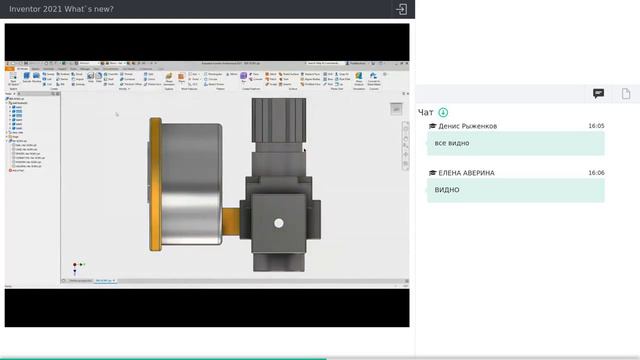The height and width of the screenshot is (360, 640).
Task: Click the Start 2D Sketch icon
Action: [x=13, y=77]
